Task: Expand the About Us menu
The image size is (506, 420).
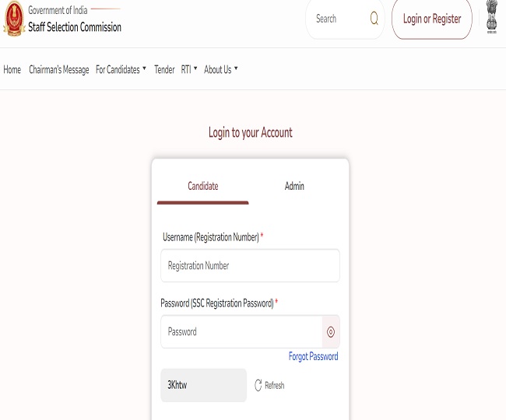Action: (x=221, y=70)
